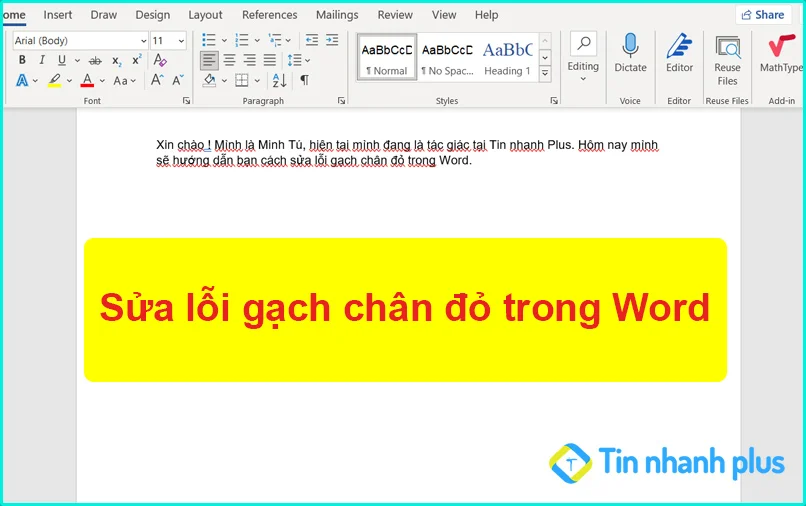
Task: Apply red font color
Action: point(87,80)
